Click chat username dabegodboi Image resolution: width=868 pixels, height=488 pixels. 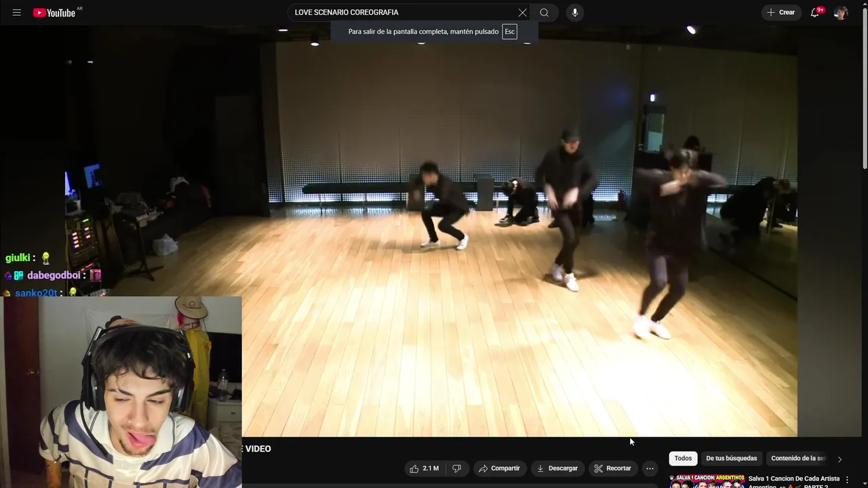[54, 276]
